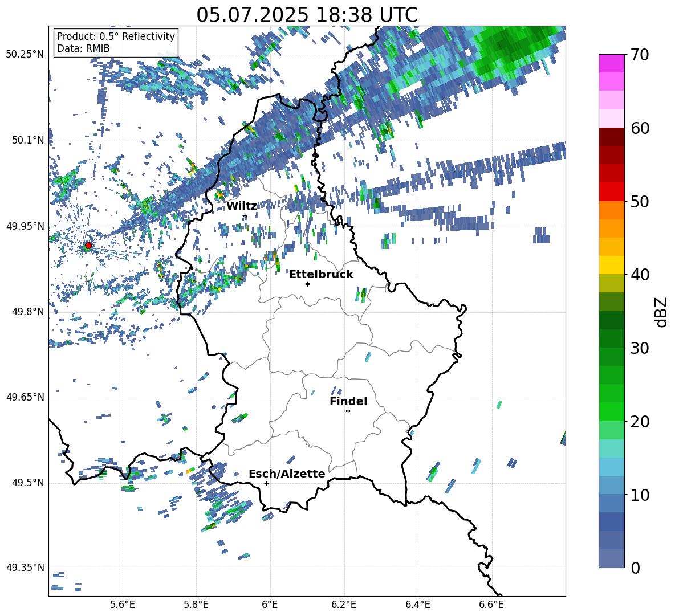
Task: Click the 20 colorbar tick label
Action: (x=640, y=421)
